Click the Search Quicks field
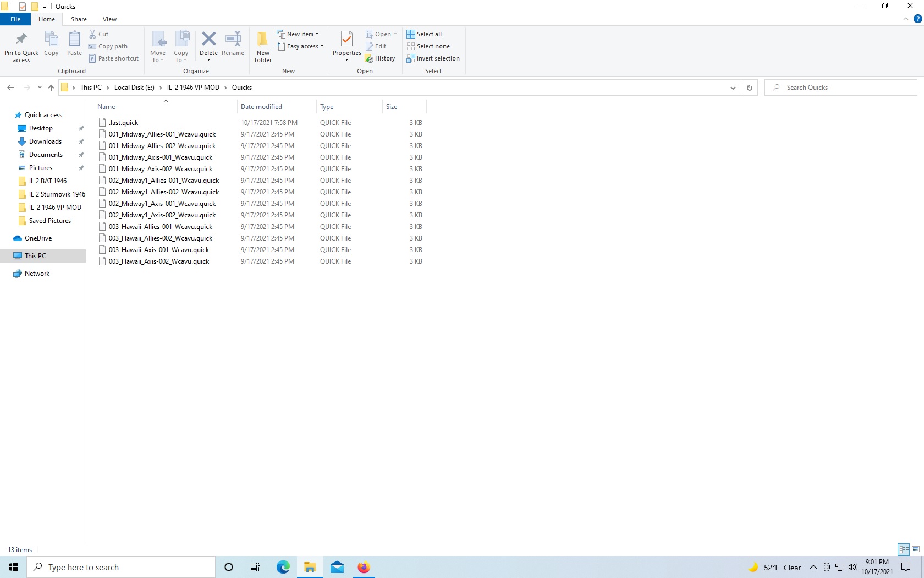Screen dimensions: 924x578 [x=840, y=88]
